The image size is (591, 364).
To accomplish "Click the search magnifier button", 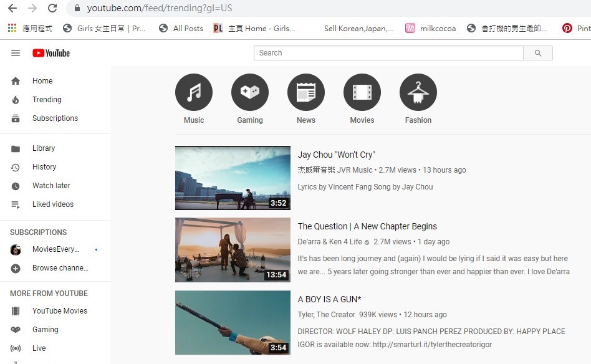I will pos(538,53).
